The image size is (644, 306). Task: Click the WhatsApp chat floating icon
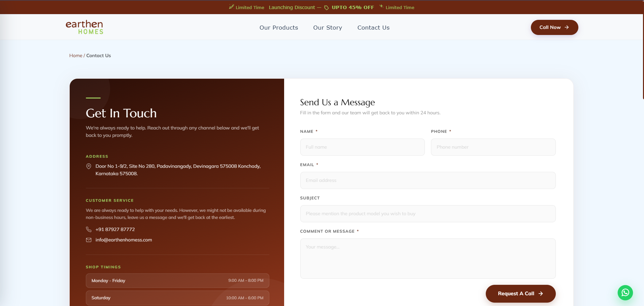coord(625,293)
